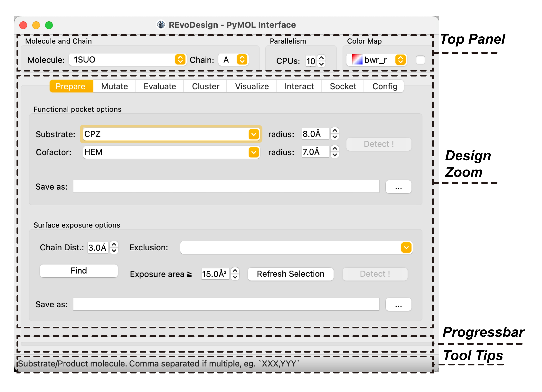Decrease the Chain Dist. 3.0Å value
The height and width of the screenshot is (392, 542).
click(x=114, y=250)
